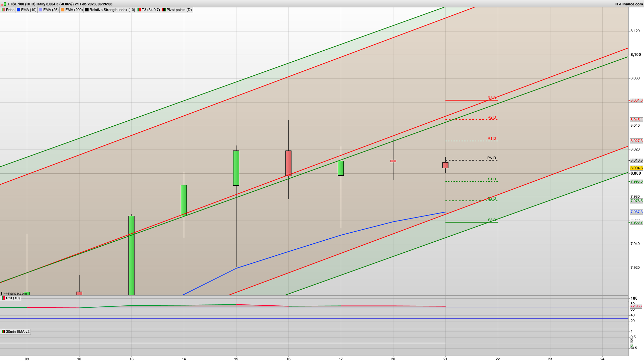The width and height of the screenshot is (644, 362).
Task: Open the IT-Finance.com link at top right
Action: (629, 4)
